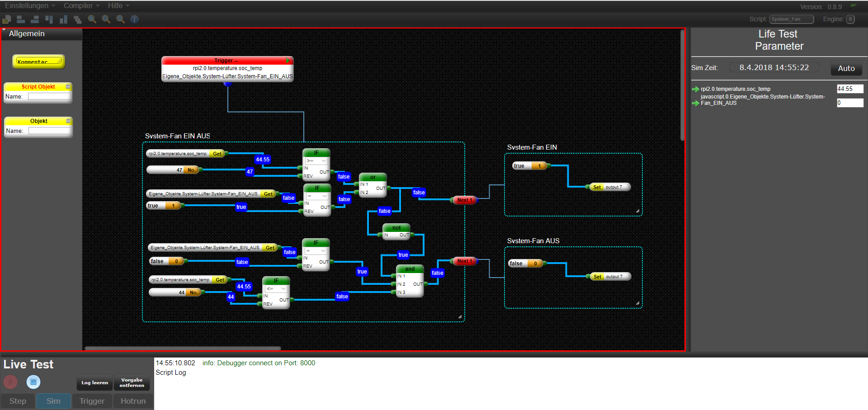Click the red Next 1 connector in lower path
868x410 pixels.
pos(464,261)
